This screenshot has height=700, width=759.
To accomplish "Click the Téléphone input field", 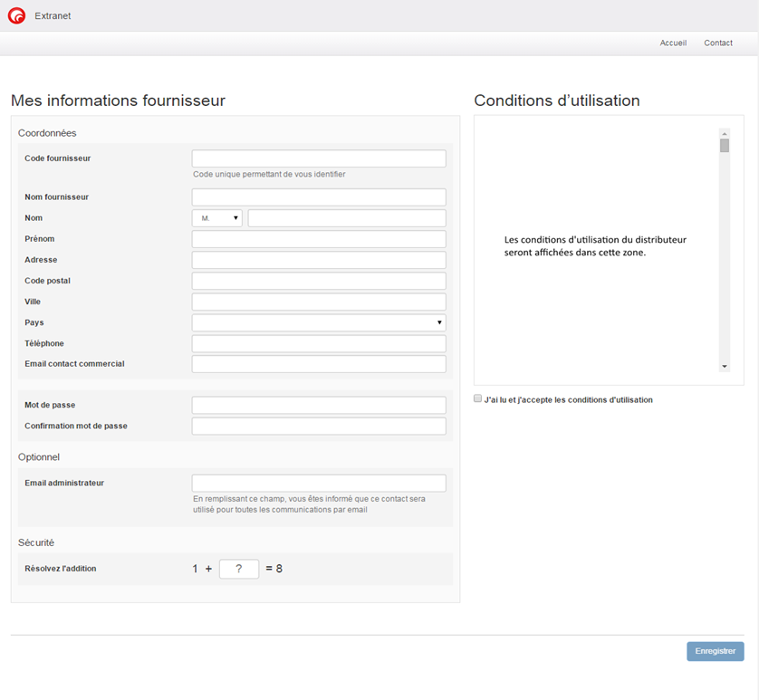I will pos(319,343).
